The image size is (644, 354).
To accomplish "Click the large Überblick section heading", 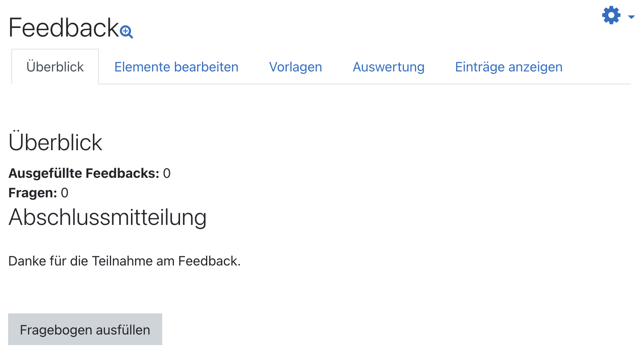I will click(x=56, y=142).
